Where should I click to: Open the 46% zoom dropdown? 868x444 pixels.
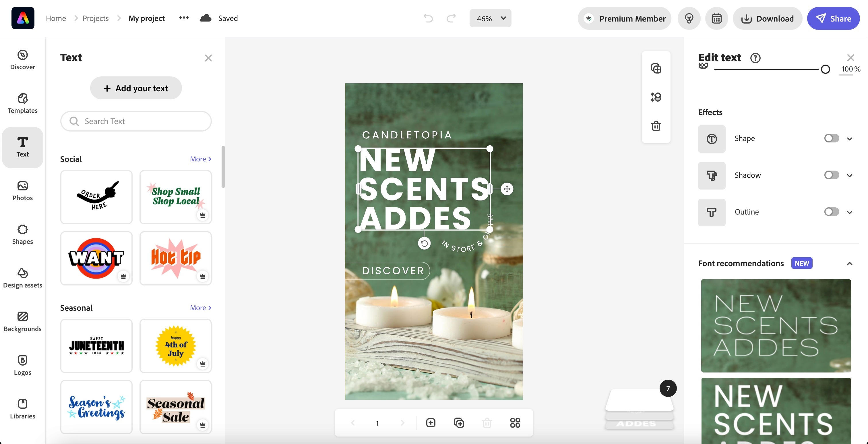coord(490,19)
